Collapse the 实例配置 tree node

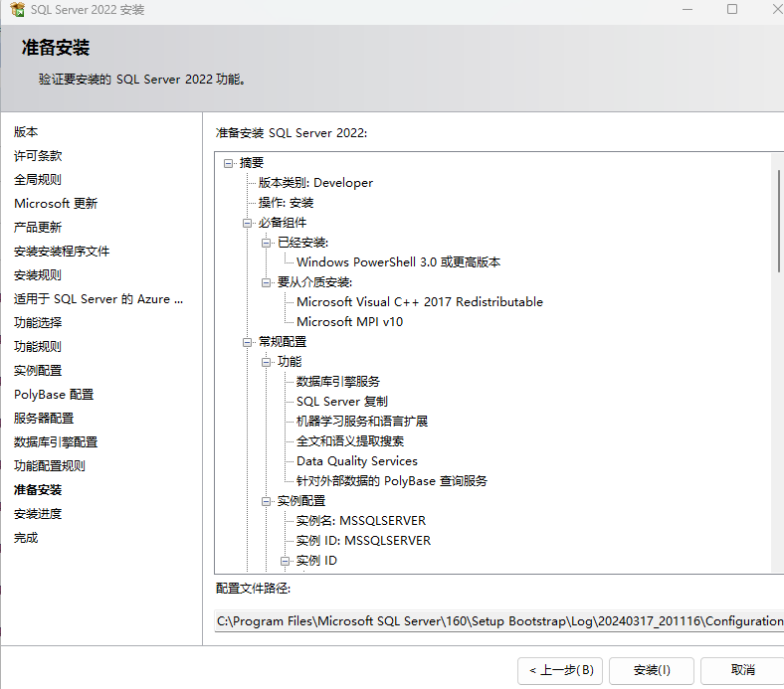(x=266, y=502)
